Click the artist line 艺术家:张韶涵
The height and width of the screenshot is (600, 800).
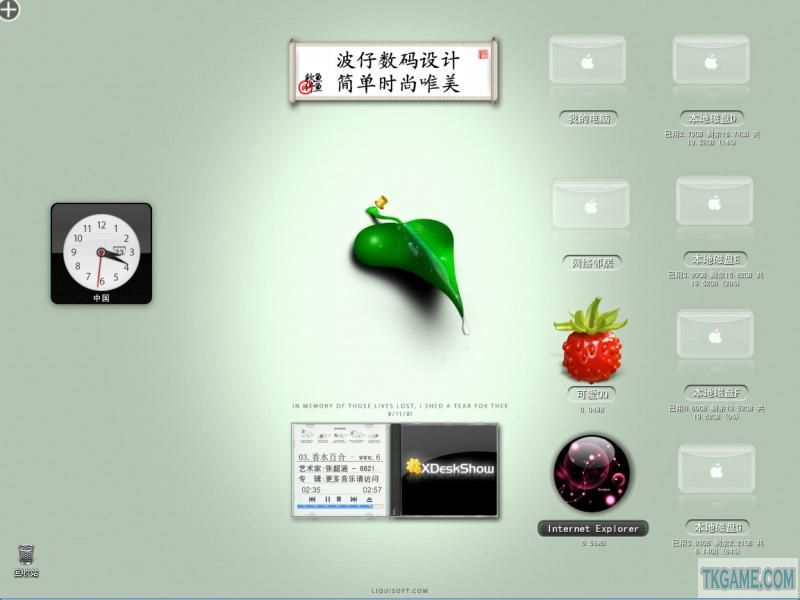[337, 468]
